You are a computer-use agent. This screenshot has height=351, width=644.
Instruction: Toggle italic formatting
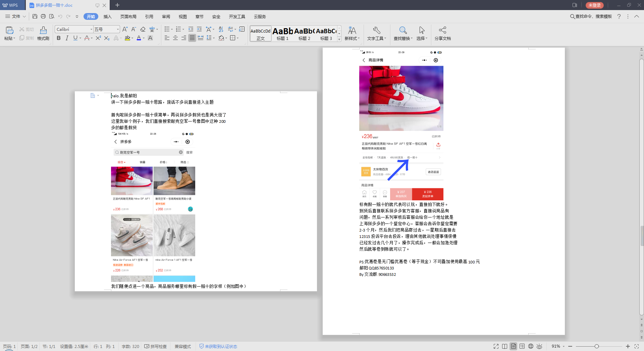[x=67, y=38]
